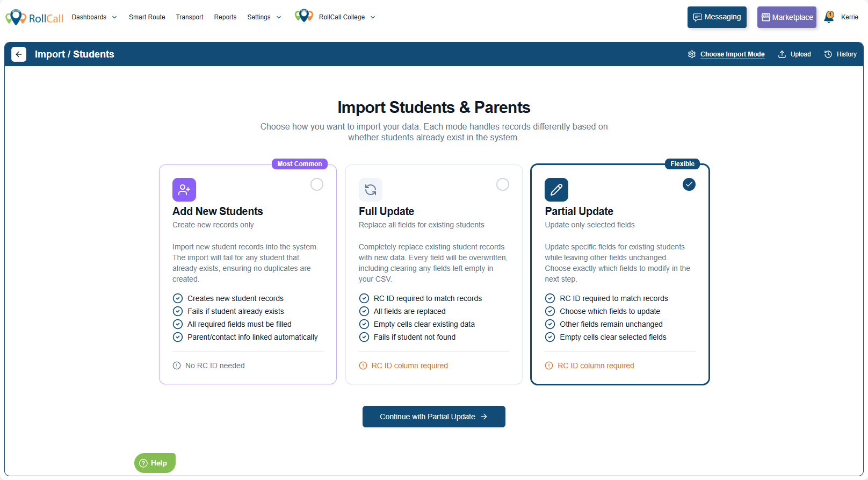Open the Messaging button
The image size is (868, 480).
pyautogui.click(x=717, y=17)
